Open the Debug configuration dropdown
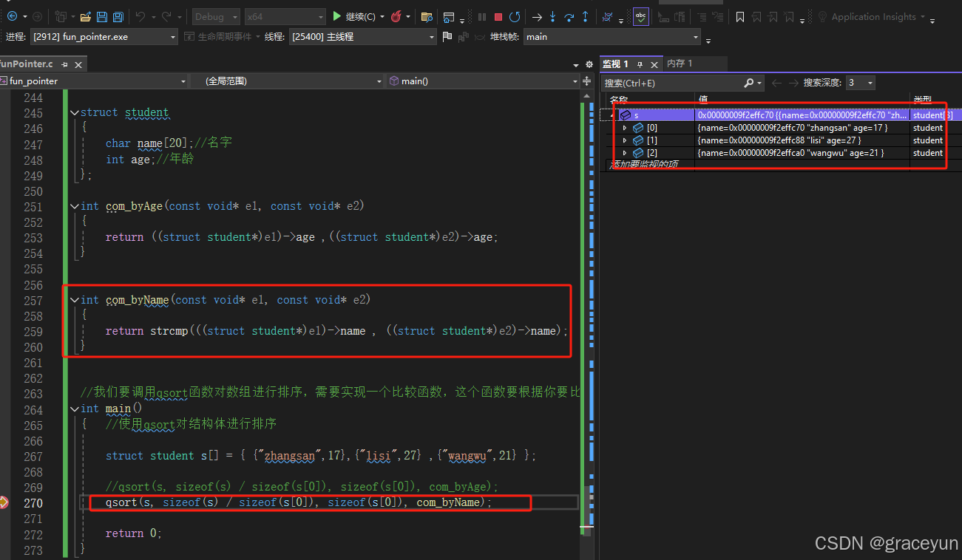The height and width of the screenshot is (560, 962). 216,16
